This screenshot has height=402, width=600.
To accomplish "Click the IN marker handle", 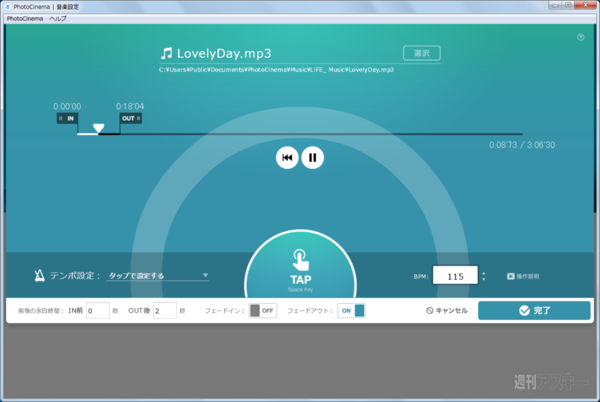I will pyautogui.click(x=67, y=118).
